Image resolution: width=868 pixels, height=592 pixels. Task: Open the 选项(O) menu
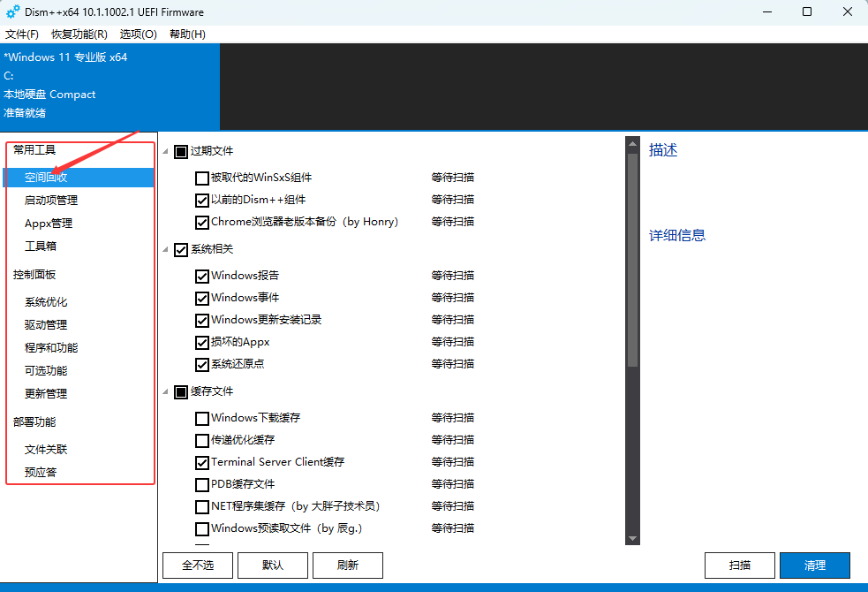[139, 34]
